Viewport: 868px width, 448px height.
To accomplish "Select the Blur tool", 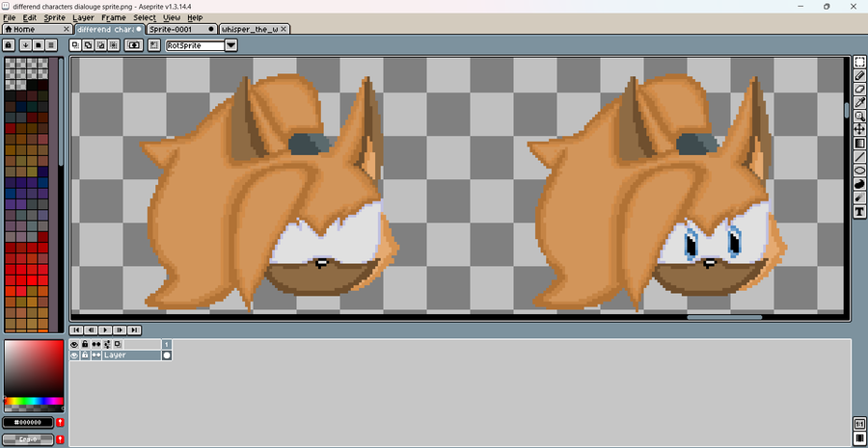I will coord(859,198).
